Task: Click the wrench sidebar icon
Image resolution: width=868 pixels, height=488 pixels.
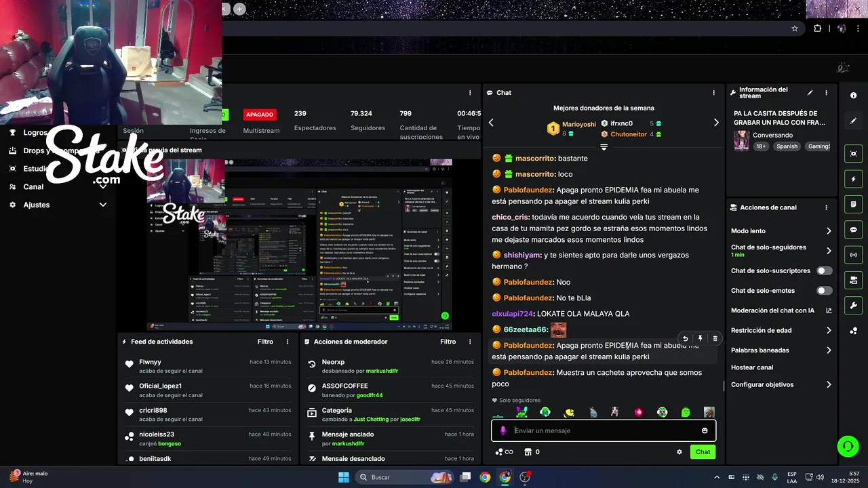Action: 853,306
